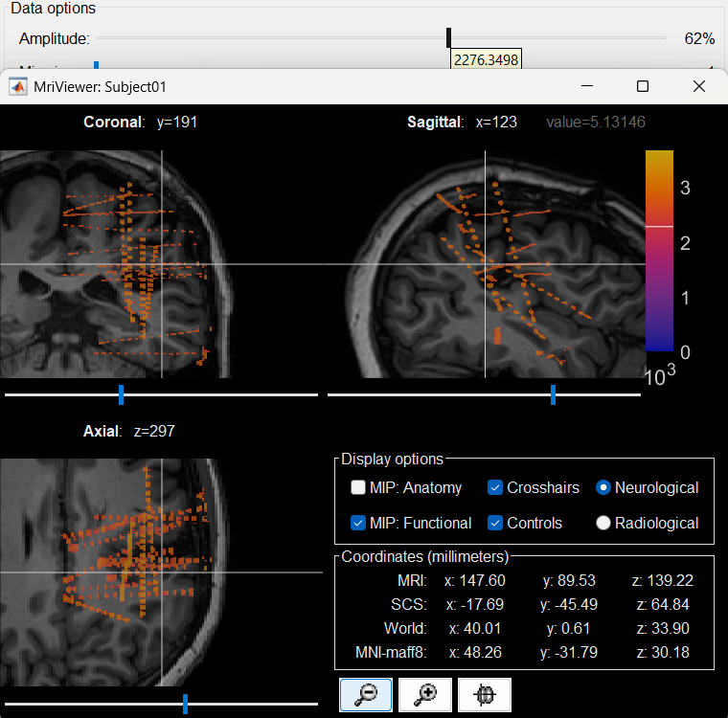Uncheck the Controls checkbox
Image resolution: width=728 pixels, height=718 pixels.
pos(495,523)
